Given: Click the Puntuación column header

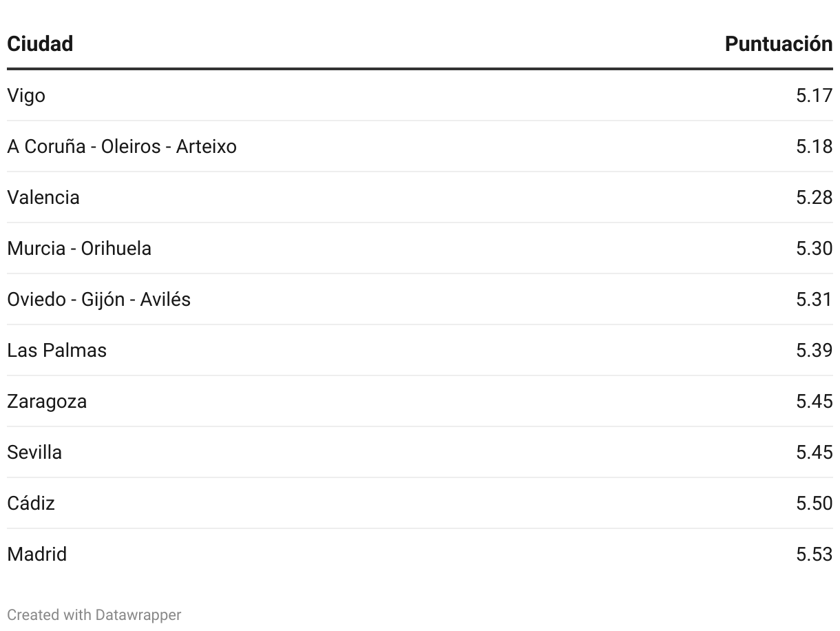Looking at the screenshot, I should coord(779,44).
